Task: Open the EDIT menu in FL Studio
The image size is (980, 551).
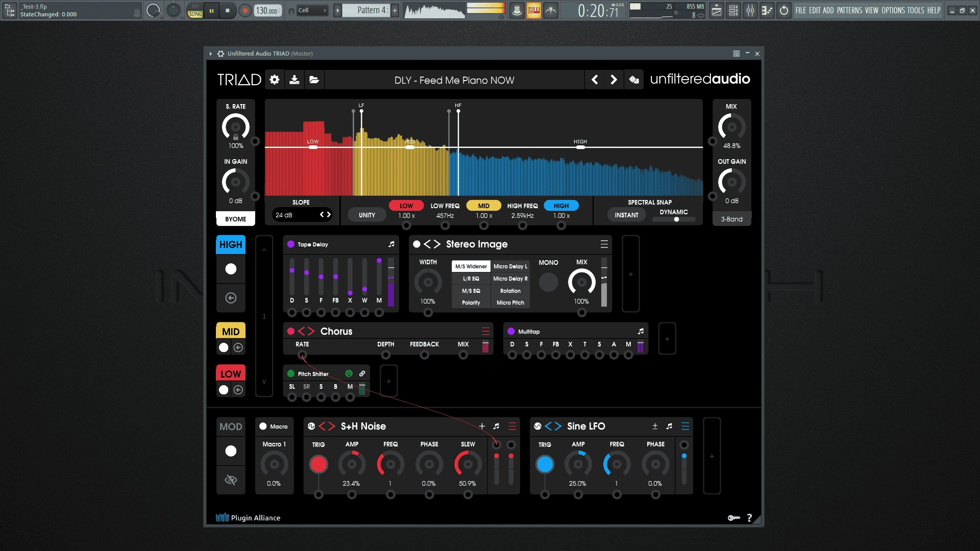Action: click(815, 10)
